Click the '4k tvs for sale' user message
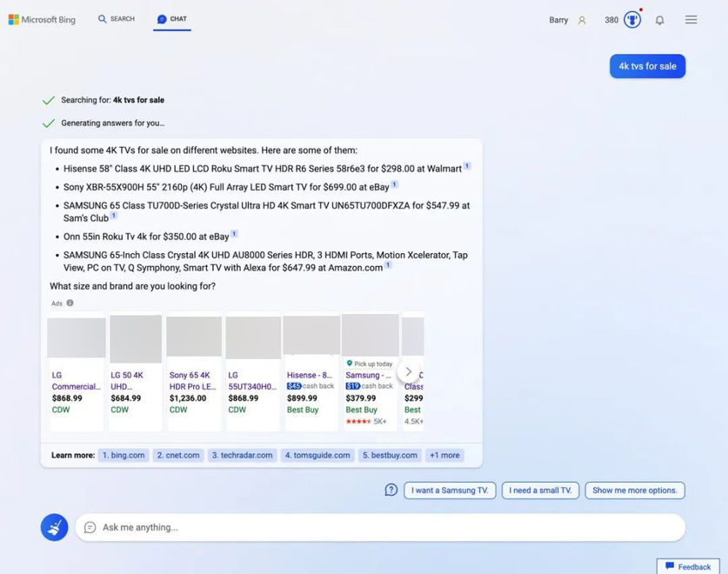Screen dimensions: 728x574 (x=647, y=66)
